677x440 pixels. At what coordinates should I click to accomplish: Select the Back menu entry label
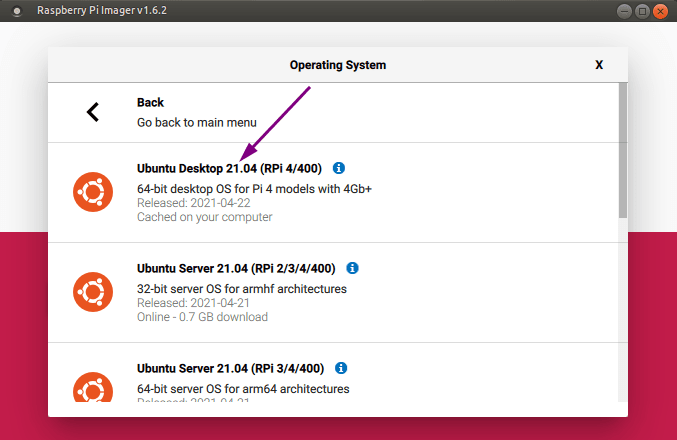tap(150, 102)
